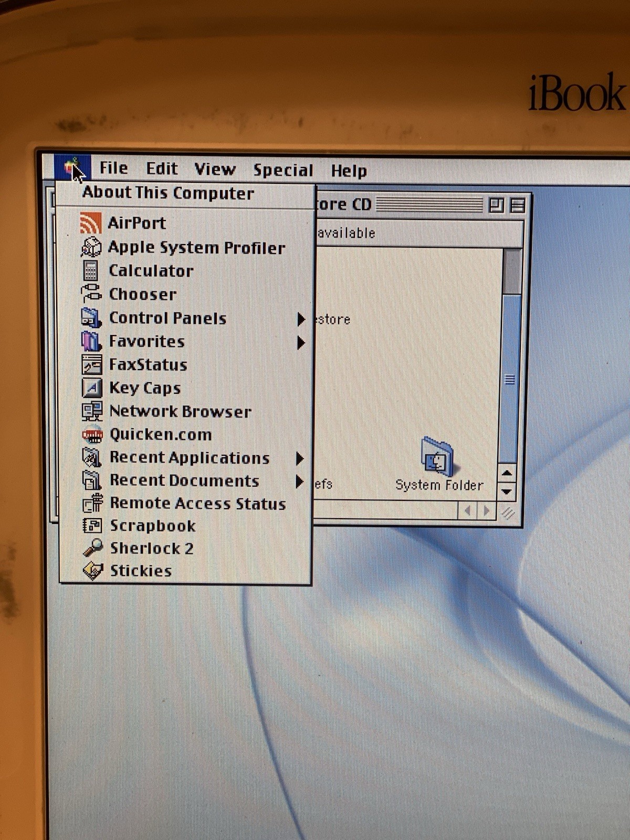The image size is (630, 840).
Task: Select the Control Panels text label
Action: click(167, 318)
